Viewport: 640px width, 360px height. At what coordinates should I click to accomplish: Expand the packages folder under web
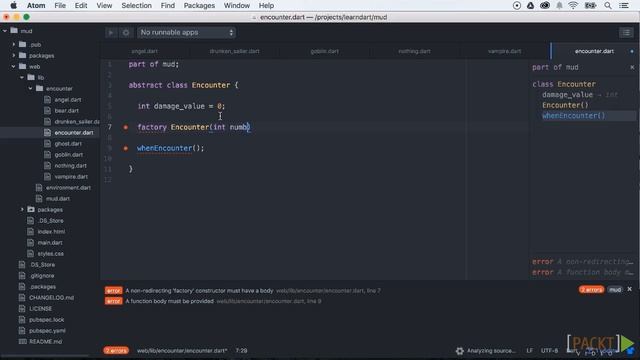[22, 209]
